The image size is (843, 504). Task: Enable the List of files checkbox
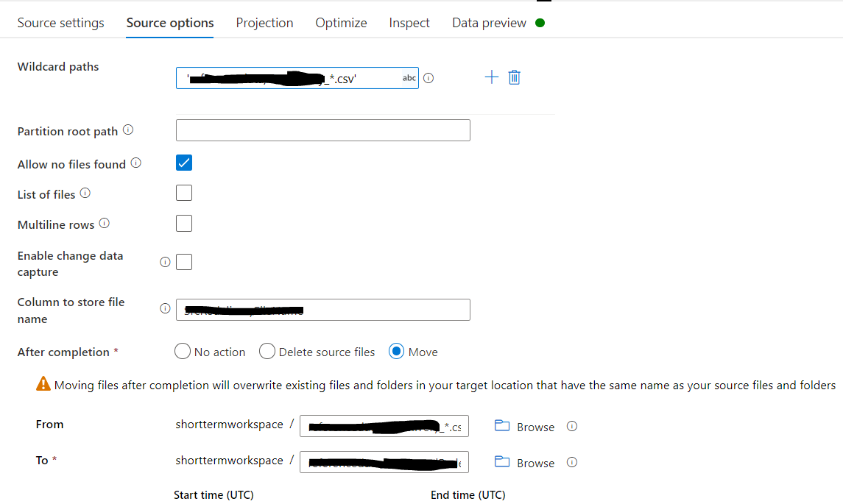point(183,192)
